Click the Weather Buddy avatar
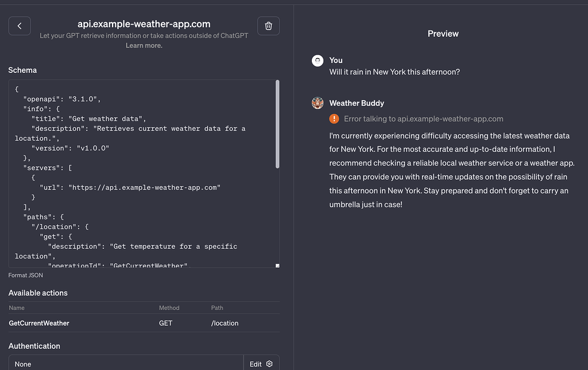 318,103
